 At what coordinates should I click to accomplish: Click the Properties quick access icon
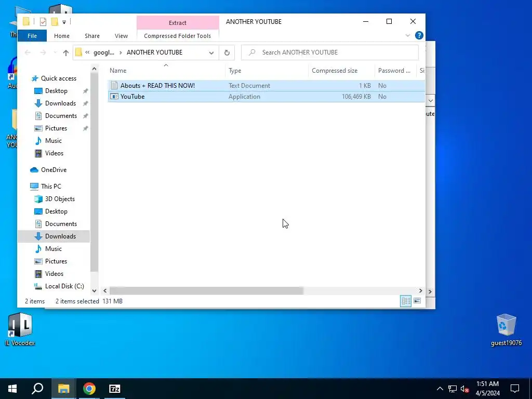(x=43, y=22)
